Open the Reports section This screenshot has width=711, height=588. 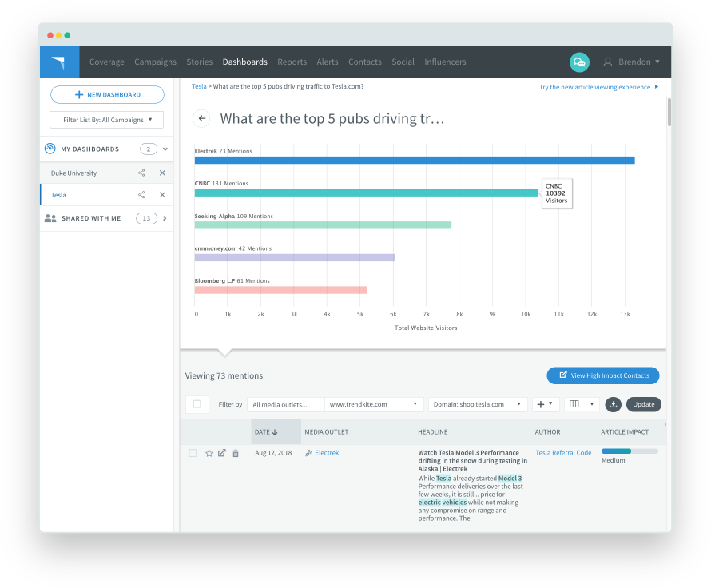[x=292, y=62]
